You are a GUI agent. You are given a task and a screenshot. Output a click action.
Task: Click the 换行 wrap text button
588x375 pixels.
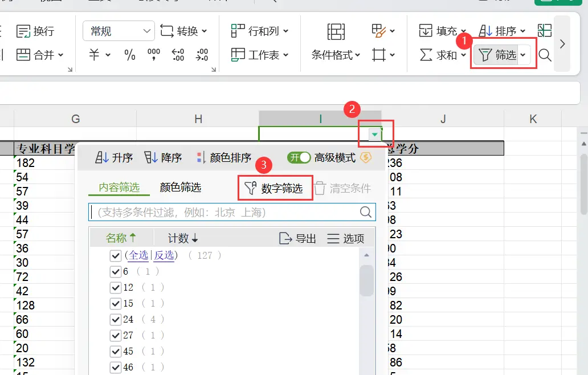36,31
